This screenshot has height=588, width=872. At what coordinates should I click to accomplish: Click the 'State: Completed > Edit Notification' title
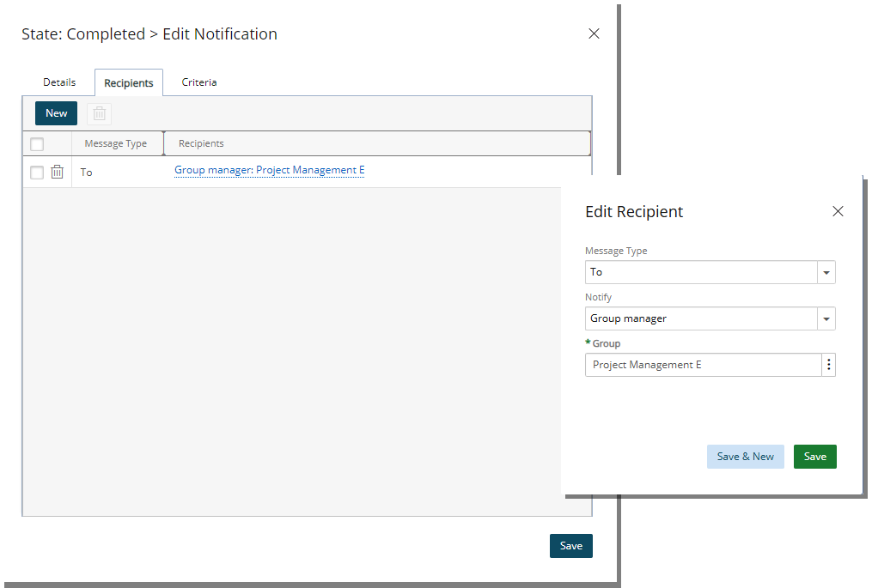click(149, 33)
